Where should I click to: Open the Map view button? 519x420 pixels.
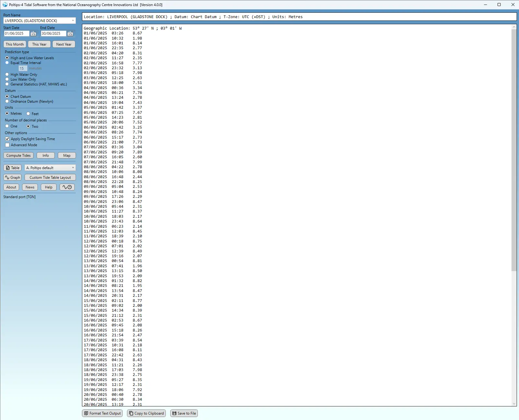pos(67,156)
